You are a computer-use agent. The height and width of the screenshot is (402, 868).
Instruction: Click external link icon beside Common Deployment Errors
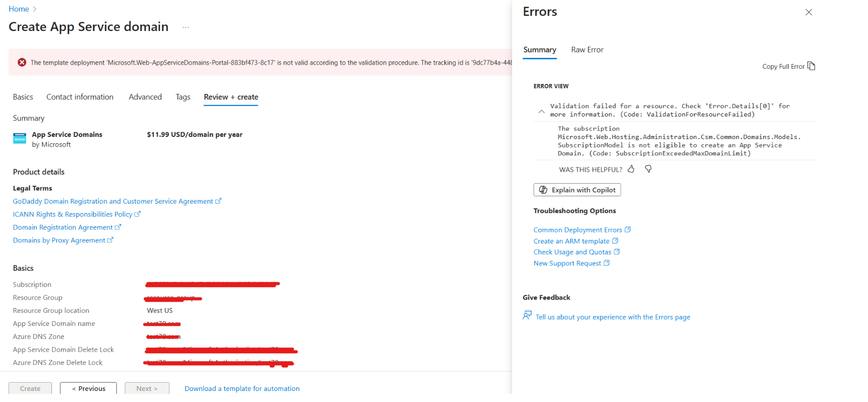628,229
